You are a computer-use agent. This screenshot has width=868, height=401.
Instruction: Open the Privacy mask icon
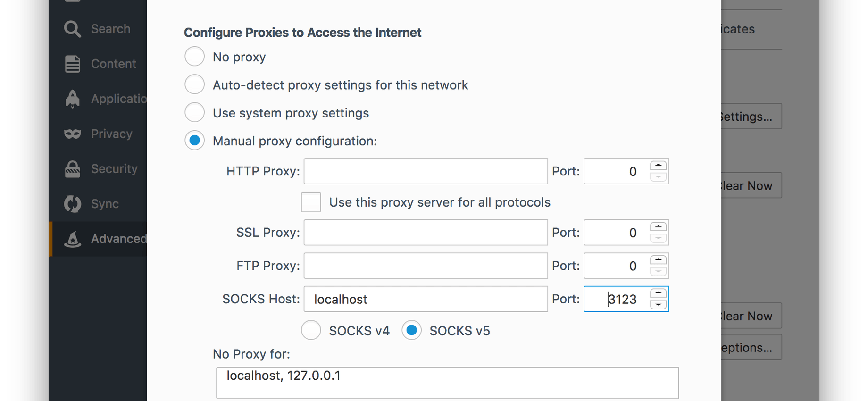coord(73,134)
